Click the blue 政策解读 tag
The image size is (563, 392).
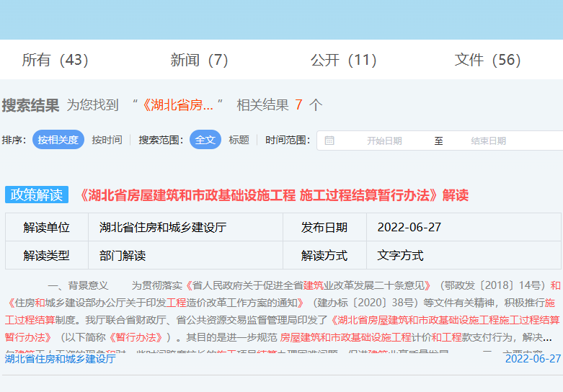click(36, 195)
